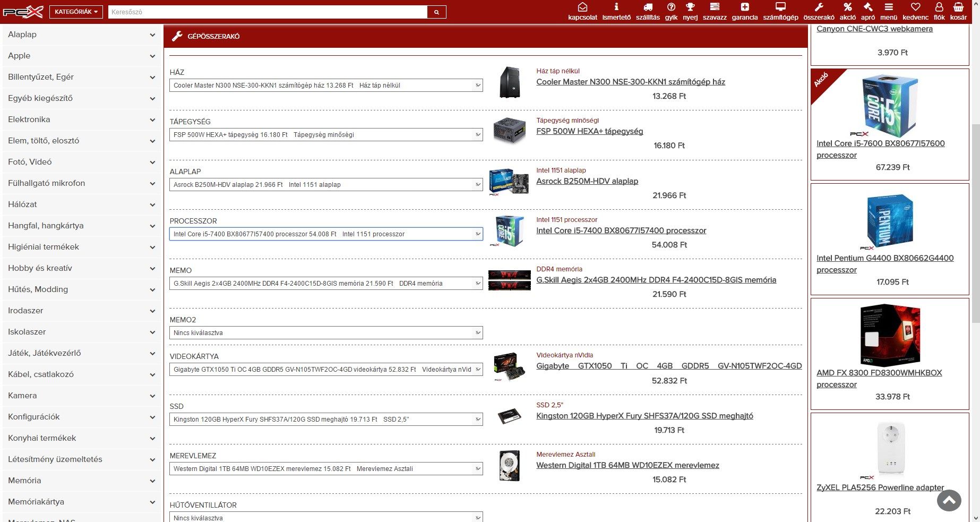
Task: Open the számítógép monitor icon
Action: click(780, 7)
